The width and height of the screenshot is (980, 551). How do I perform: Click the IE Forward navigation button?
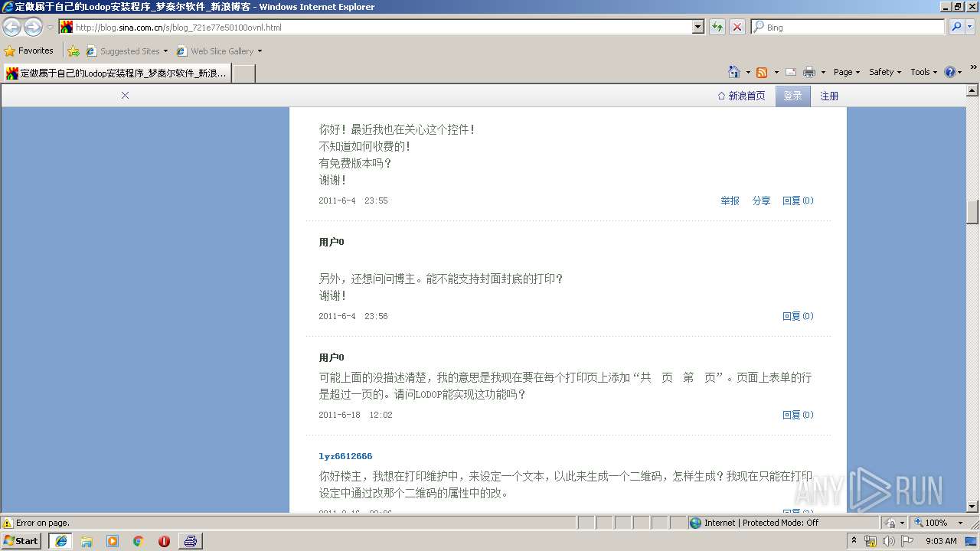coord(33,27)
